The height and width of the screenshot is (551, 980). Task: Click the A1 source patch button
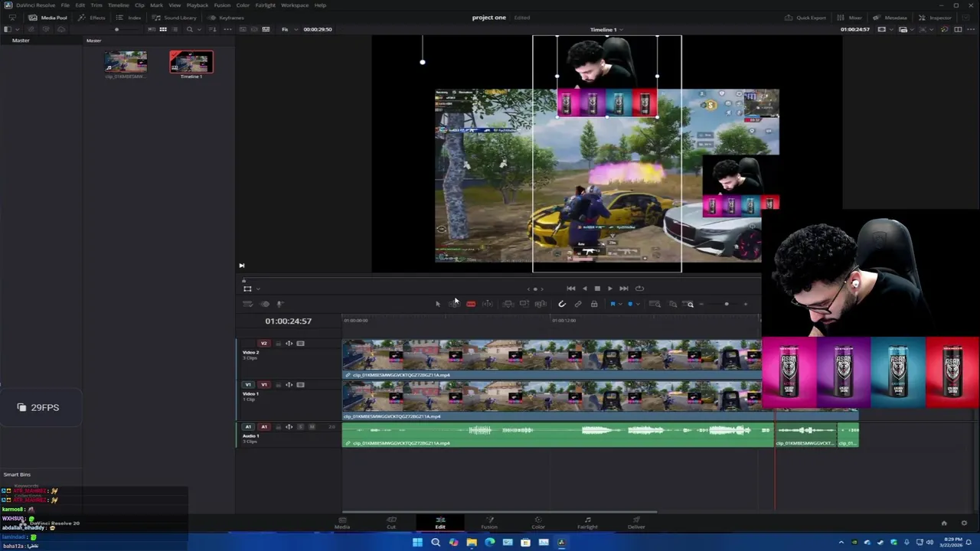(248, 427)
